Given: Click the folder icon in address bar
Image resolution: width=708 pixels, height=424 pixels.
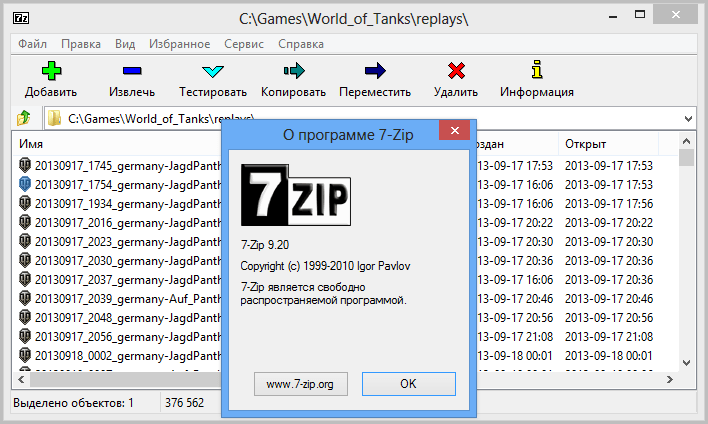Looking at the screenshot, I should (54, 118).
